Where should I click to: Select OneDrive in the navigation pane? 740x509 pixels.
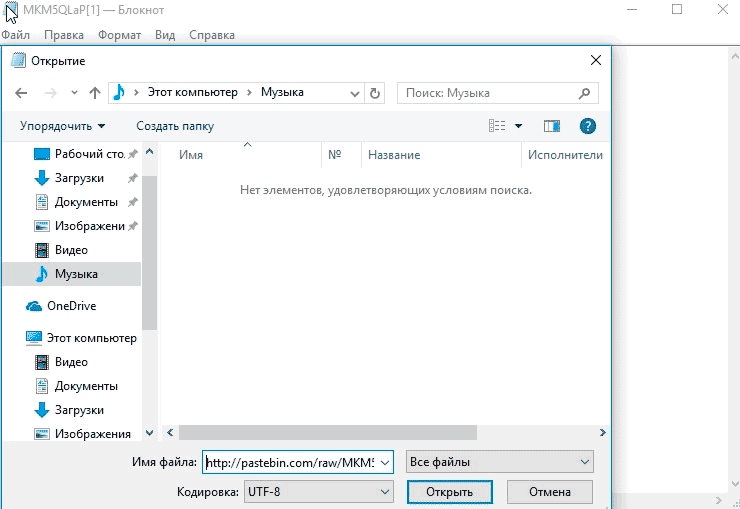point(70,306)
